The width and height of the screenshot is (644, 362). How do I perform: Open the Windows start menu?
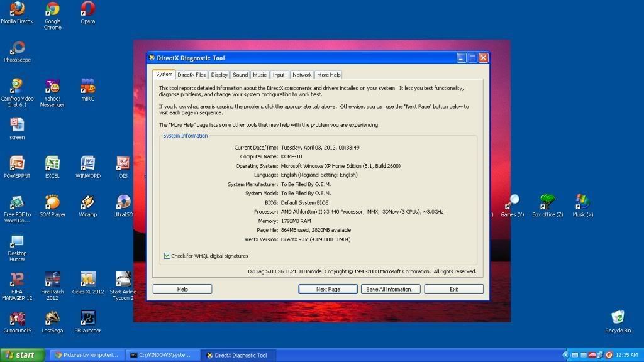[22, 355]
